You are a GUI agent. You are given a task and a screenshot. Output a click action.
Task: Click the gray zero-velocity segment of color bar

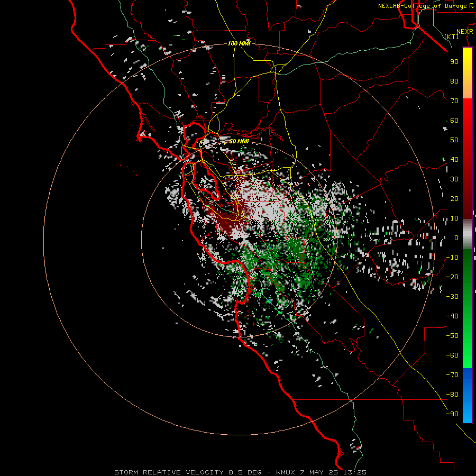click(467, 234)
